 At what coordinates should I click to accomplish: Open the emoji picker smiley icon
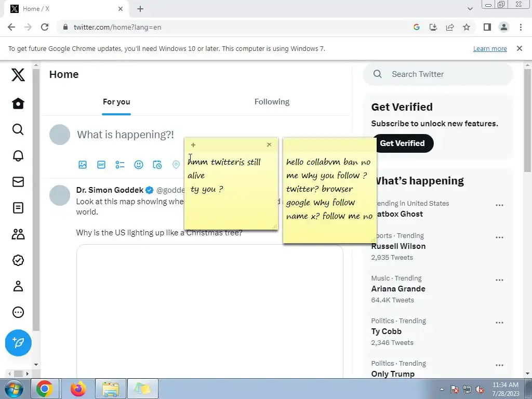(x=138, y=165)
